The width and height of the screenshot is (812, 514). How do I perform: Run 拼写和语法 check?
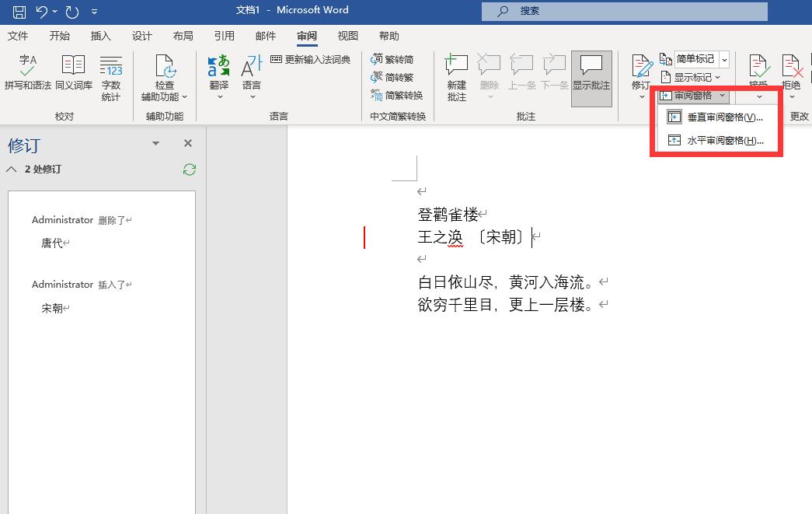[28, 72]
